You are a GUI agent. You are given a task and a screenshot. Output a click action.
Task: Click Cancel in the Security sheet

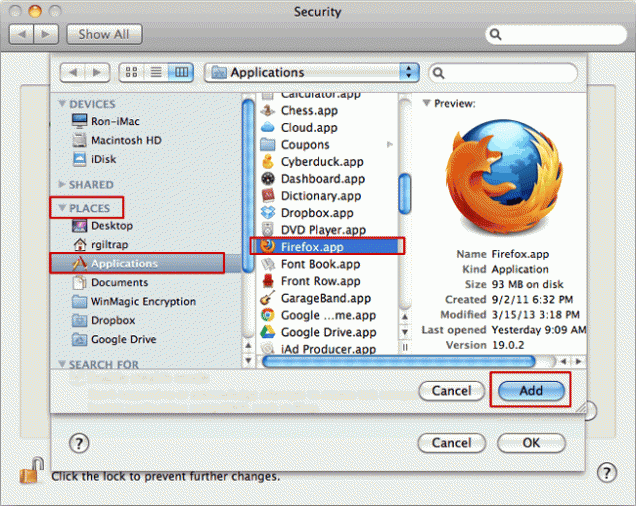tap(451, 443)
